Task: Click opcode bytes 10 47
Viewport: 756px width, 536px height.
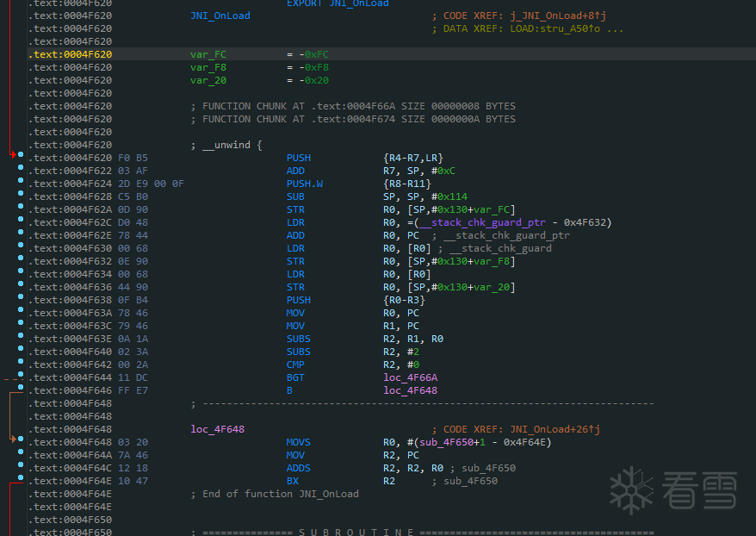Action: pos(133,481)
